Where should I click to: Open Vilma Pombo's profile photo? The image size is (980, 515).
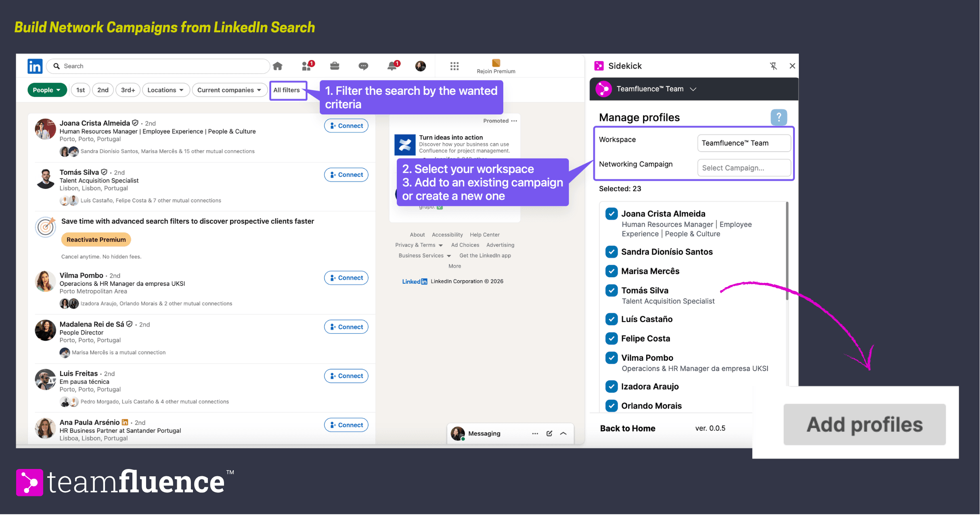point(45,281)
